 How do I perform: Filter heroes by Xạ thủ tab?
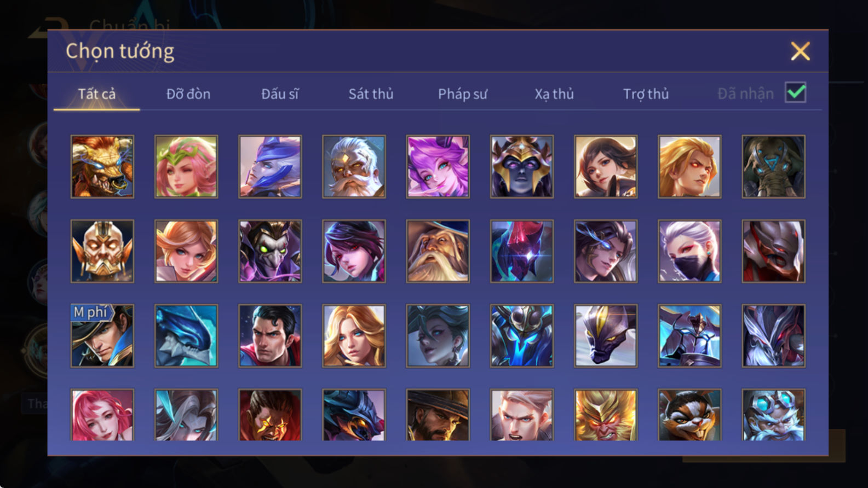554,94
